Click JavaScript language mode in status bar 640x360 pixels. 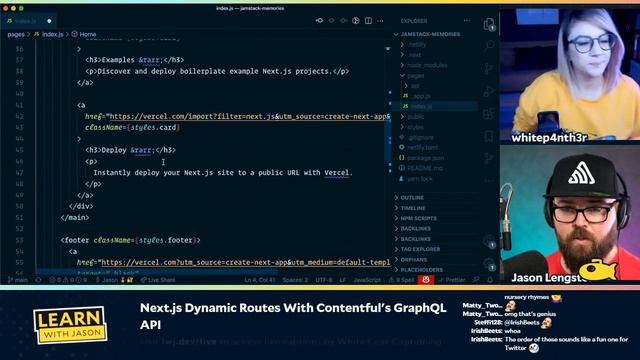pos(367,280)
